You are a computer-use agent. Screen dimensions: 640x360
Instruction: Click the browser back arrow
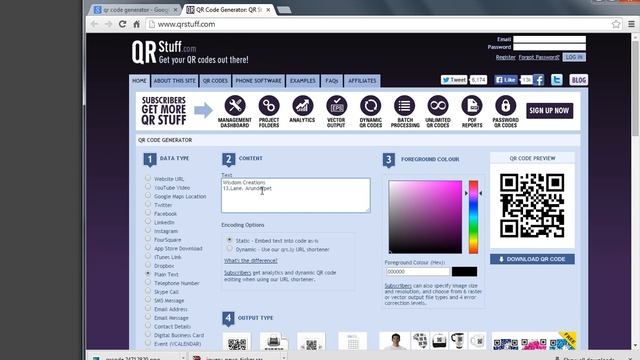click(x=95, y=24)
